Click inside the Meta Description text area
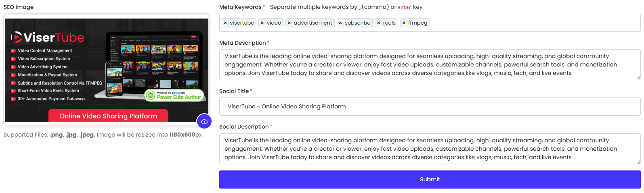This screenshot has height=193, width=644. (x=430, y=64)
